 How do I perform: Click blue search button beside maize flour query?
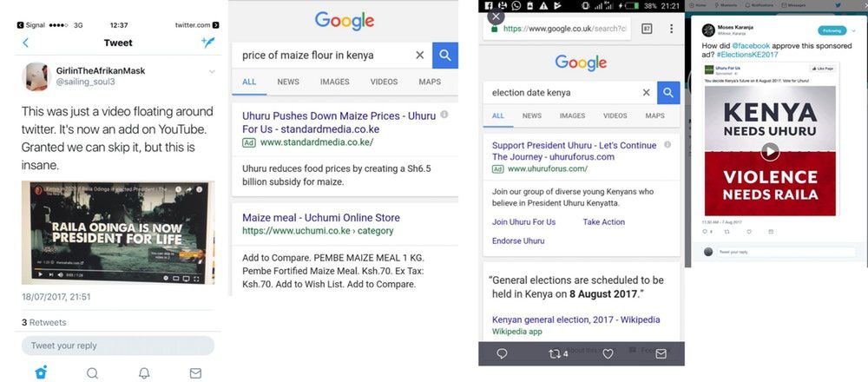[445, 56]
